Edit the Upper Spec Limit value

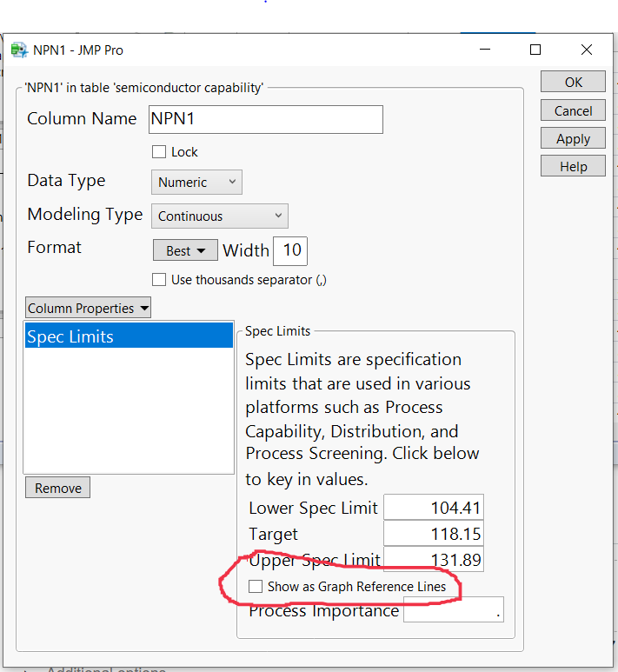pyautogui.click(x=433, y=560)
